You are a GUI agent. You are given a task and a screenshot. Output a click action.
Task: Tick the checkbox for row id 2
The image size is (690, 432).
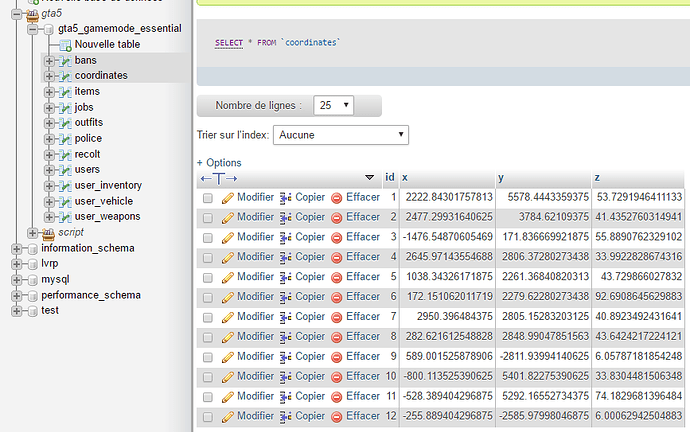(208, 218)
